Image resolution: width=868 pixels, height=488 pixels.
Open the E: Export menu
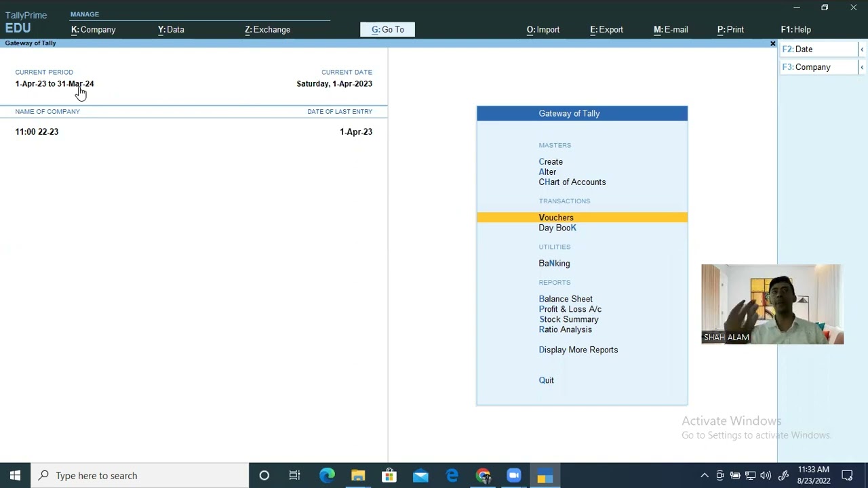click(606, 30)
